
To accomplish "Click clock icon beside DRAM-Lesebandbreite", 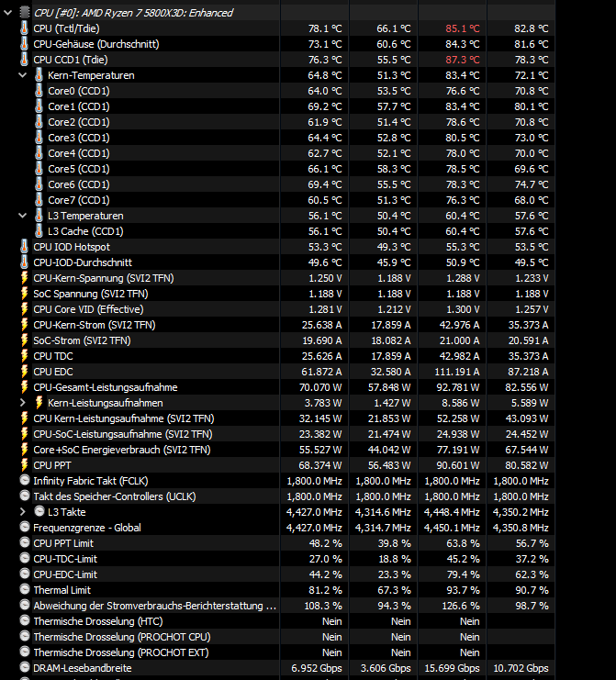I will coord(25,667).
